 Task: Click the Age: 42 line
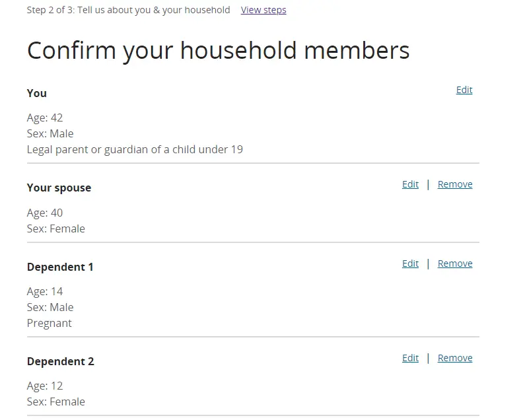45,118
